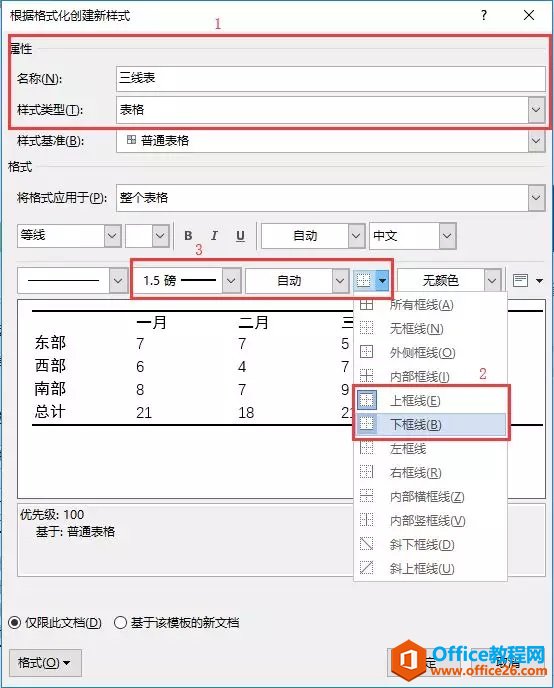The width and height of the screenshot is (554, 688).
Task: Click preview row label 总计
Action: point(50,412)
